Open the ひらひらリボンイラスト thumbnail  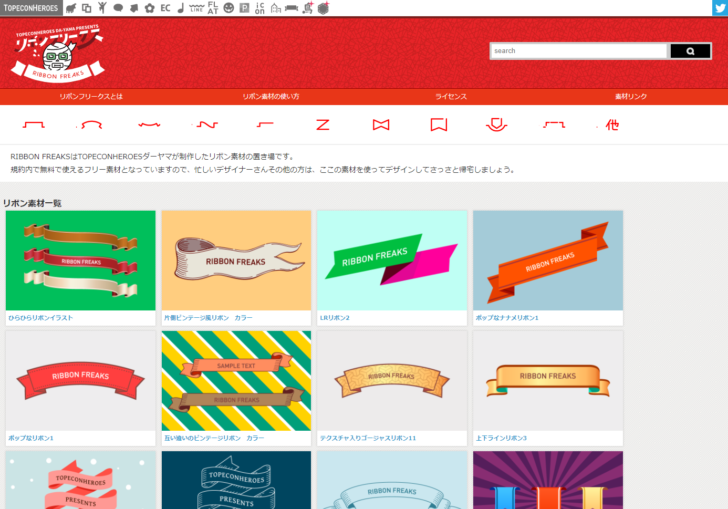[x=81, y=260]
